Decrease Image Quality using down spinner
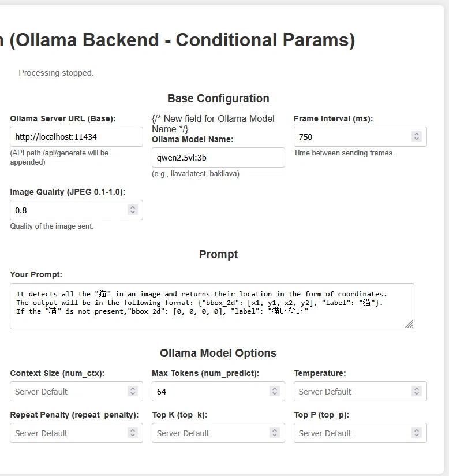 tap(133, 213)
